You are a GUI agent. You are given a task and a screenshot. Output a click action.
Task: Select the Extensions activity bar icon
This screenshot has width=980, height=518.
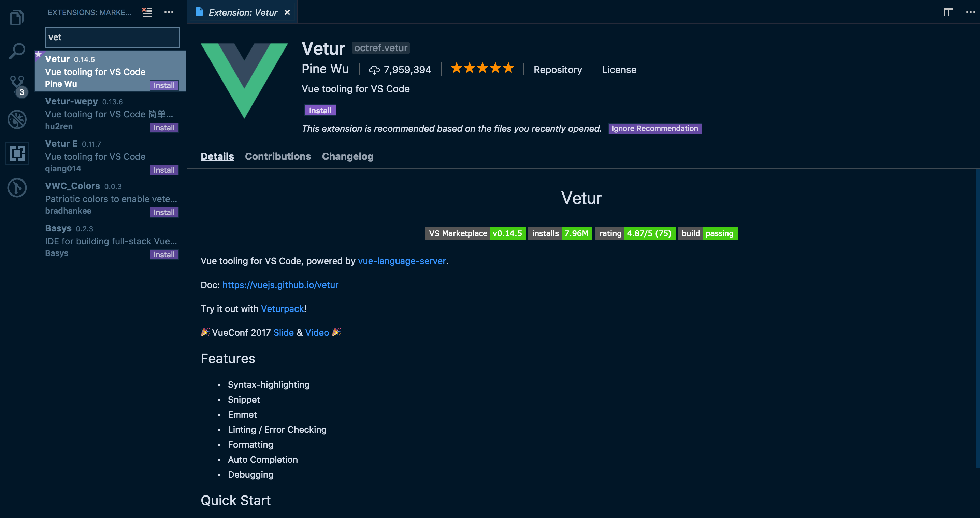point(17,153)
